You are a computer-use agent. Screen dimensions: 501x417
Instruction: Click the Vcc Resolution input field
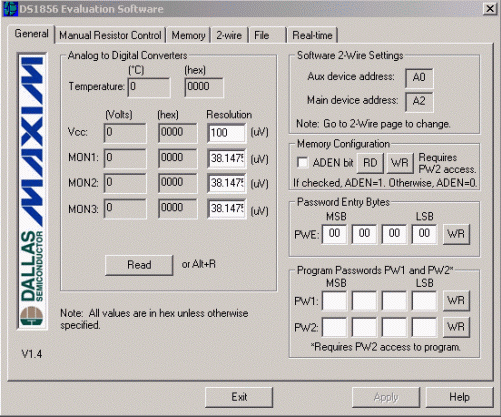click(x=227, y=133)
